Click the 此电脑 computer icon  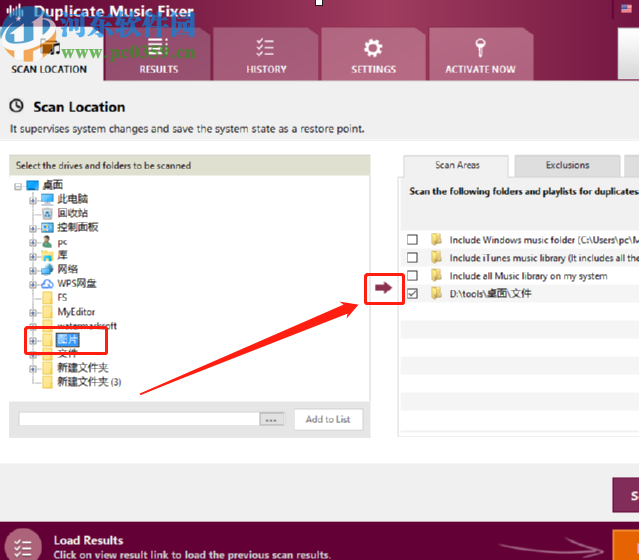(x=47, y=199)
